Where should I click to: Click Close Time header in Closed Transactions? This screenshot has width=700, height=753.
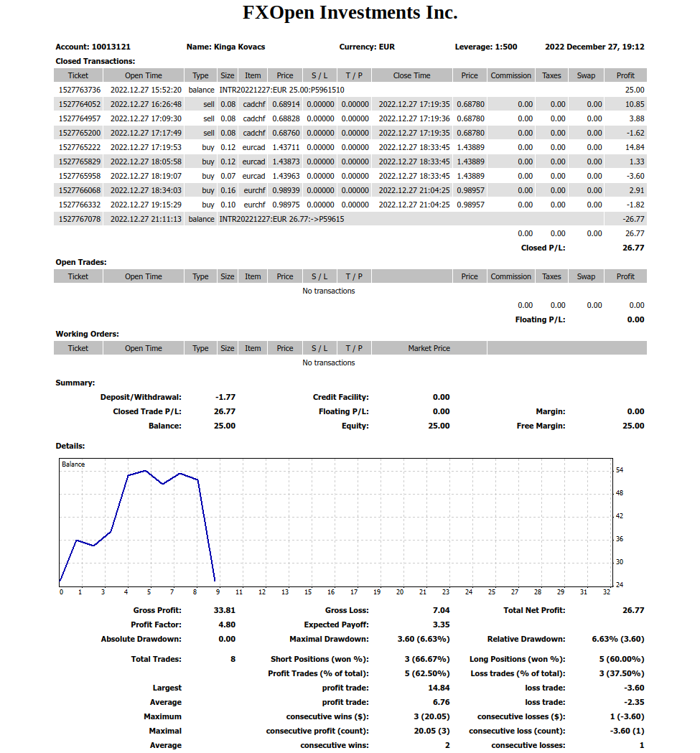pos(411,75)
